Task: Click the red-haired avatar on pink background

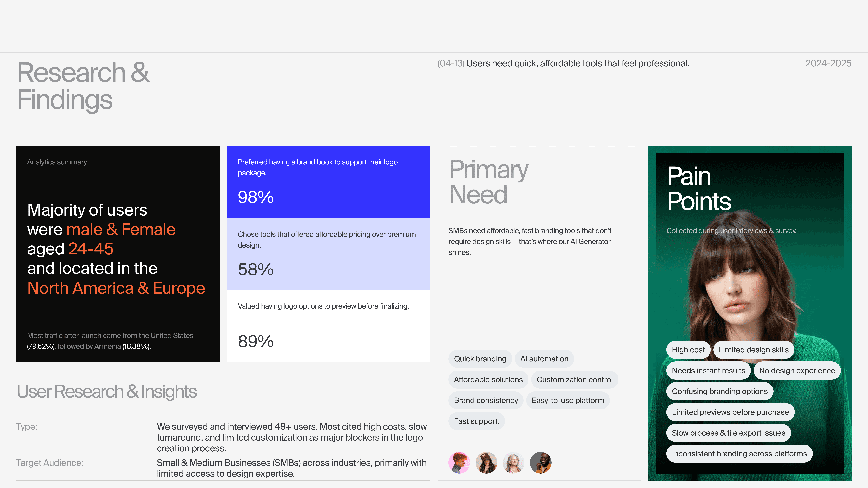Action: (459, 463)
